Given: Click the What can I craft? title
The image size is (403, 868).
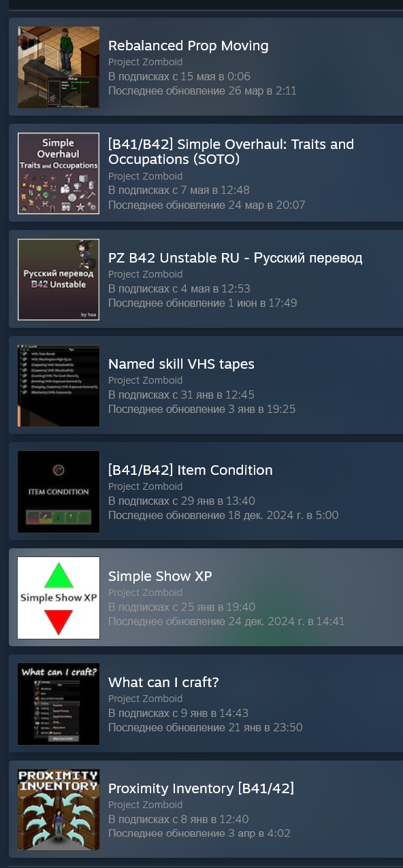Looking at the screenshot, I should 163,682.
